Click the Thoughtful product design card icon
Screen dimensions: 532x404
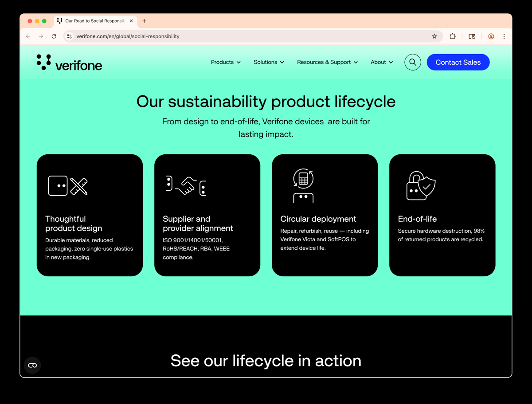click(x=67, y=185)
